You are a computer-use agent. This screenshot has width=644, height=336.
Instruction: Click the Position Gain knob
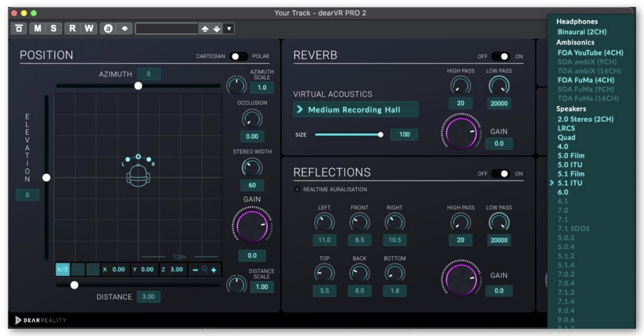pyautogui.click(x=252, y=226)
